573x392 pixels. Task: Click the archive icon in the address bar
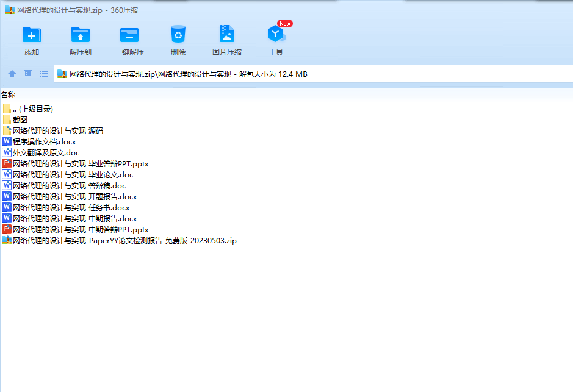(x=62, y=74)
